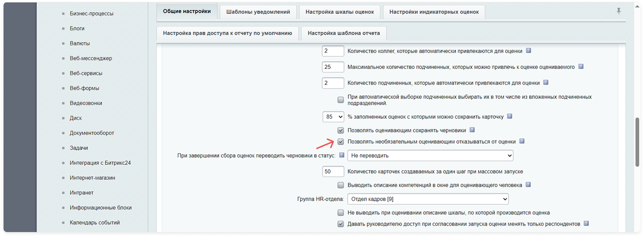Screen dimensions: 644x237
Task: Click the colleagues count field with value 2
Action: [x=333, y=51]
